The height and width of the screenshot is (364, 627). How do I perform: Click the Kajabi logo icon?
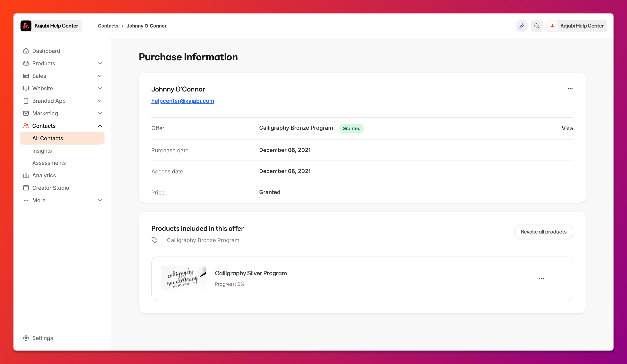[x=26, y=26]
